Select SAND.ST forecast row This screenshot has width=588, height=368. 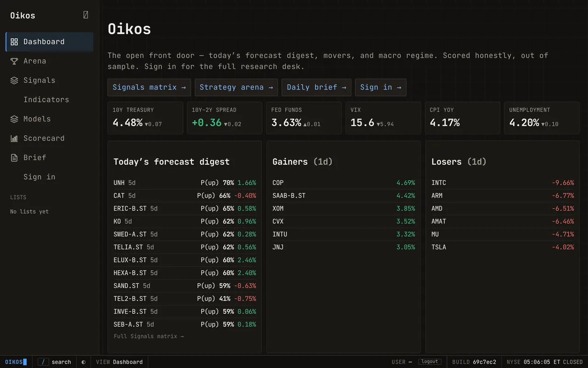(185, 286)
